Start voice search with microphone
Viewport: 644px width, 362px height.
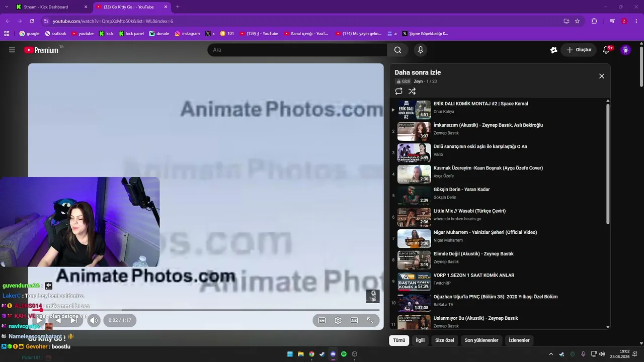(x=420, y=50)
